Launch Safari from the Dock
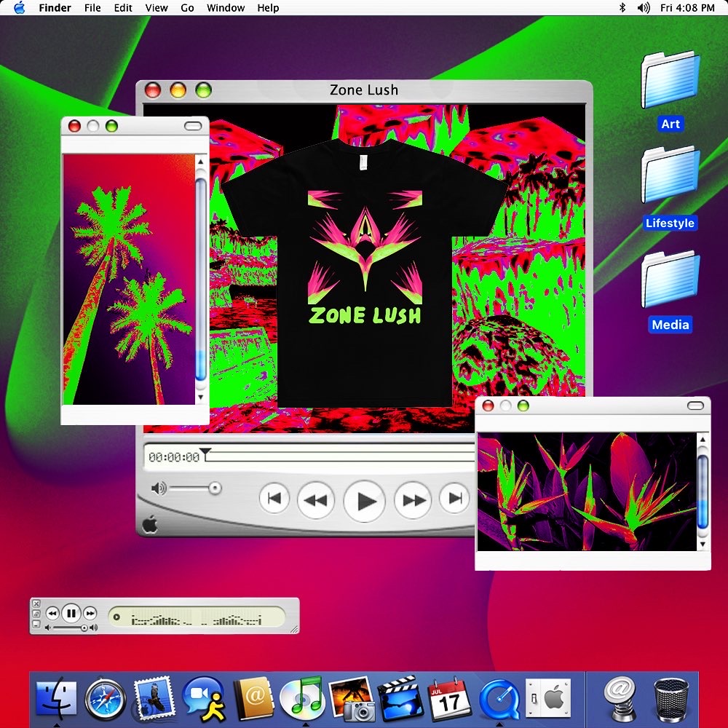The width and height of the screenshot is (728, 728). pos(105,699)
